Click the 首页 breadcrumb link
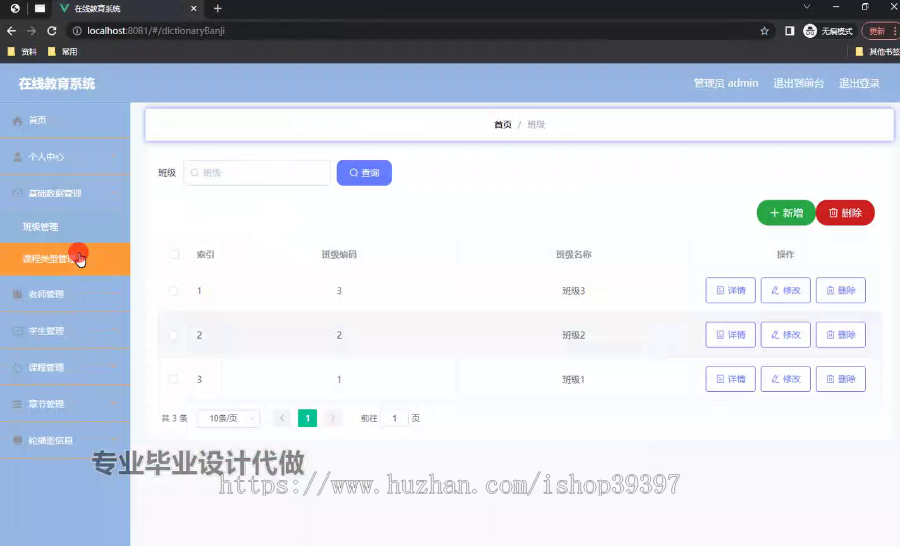Image resolution: width=900 pixels, height=546 pixels. (503, 125)
